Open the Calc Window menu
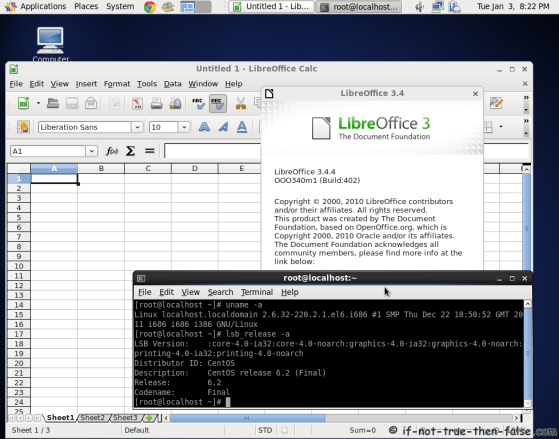 pos(203,84)
